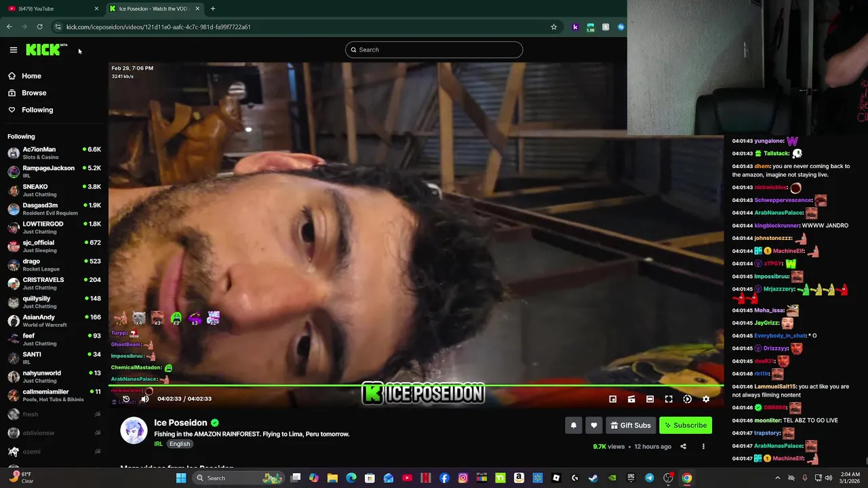This screenshot has height=488, width=868.
Task: Open LOWTIERGOD channel in sidebar
Action: [54, 228]
